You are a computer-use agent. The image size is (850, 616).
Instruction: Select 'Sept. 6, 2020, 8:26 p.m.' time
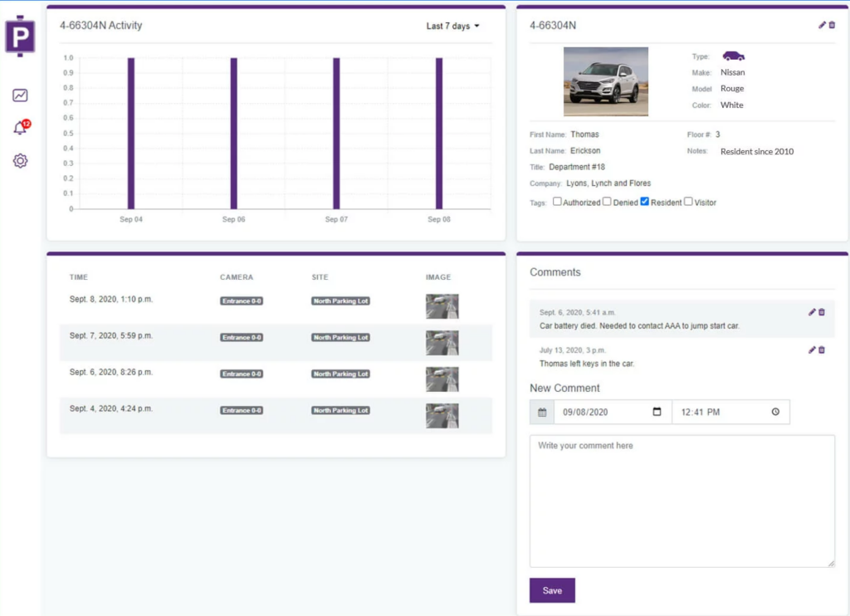[111, 372]
